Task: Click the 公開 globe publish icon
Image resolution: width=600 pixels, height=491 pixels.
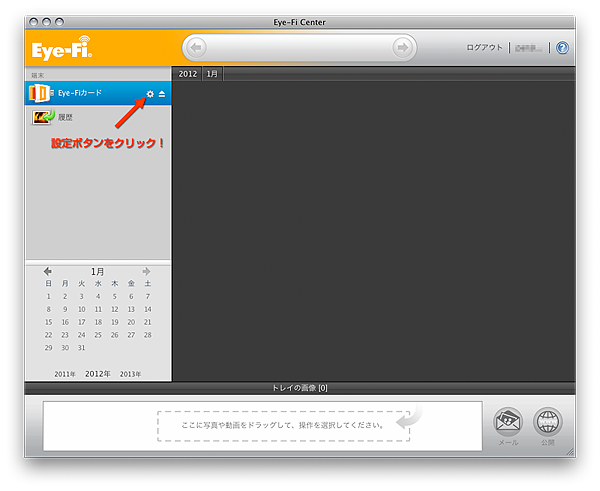Action: pos(548,422)
